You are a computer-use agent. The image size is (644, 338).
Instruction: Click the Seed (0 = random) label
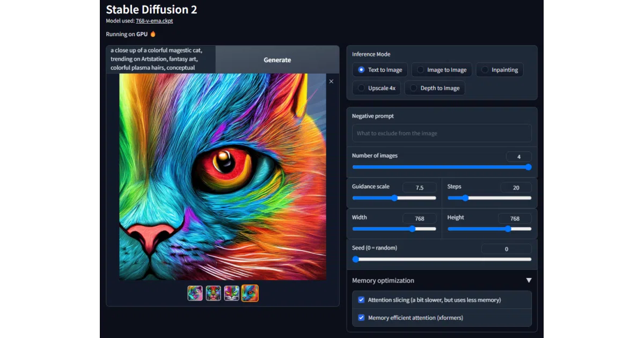375,248
